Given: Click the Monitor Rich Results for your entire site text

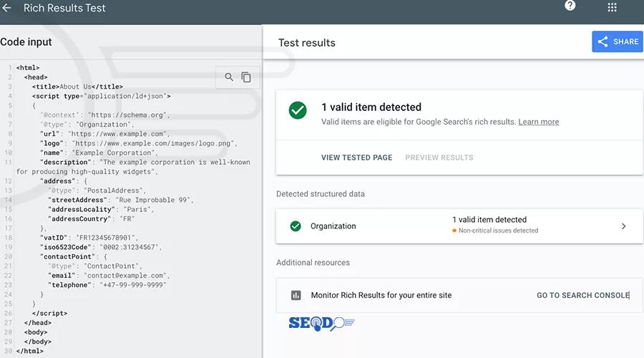Looking at the screenshot, I should (381, 295).
